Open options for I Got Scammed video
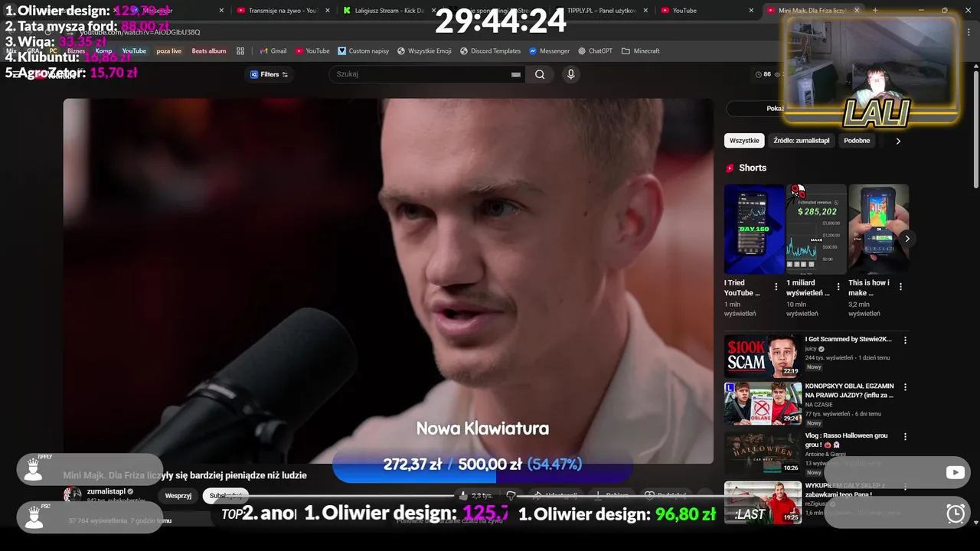This screenshot has width=980, height=551. pos(905,340)
